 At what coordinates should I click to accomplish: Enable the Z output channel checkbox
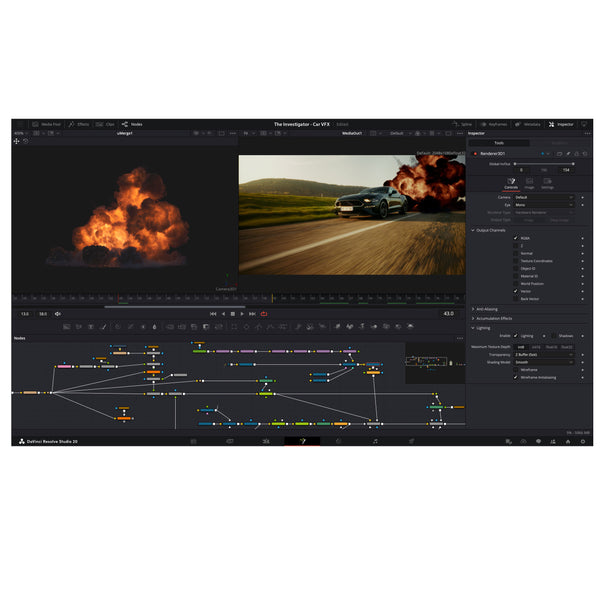516,246
